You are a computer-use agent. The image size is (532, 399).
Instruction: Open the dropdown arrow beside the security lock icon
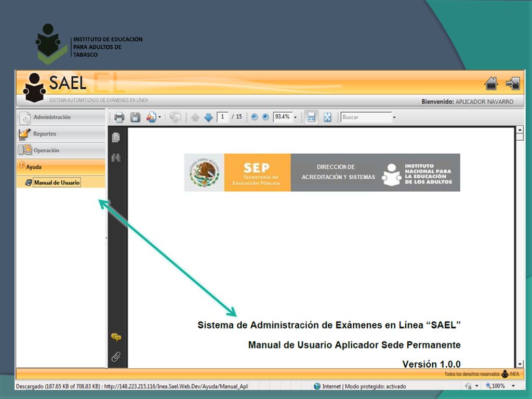pyautogui.click(x=477, y=386)
